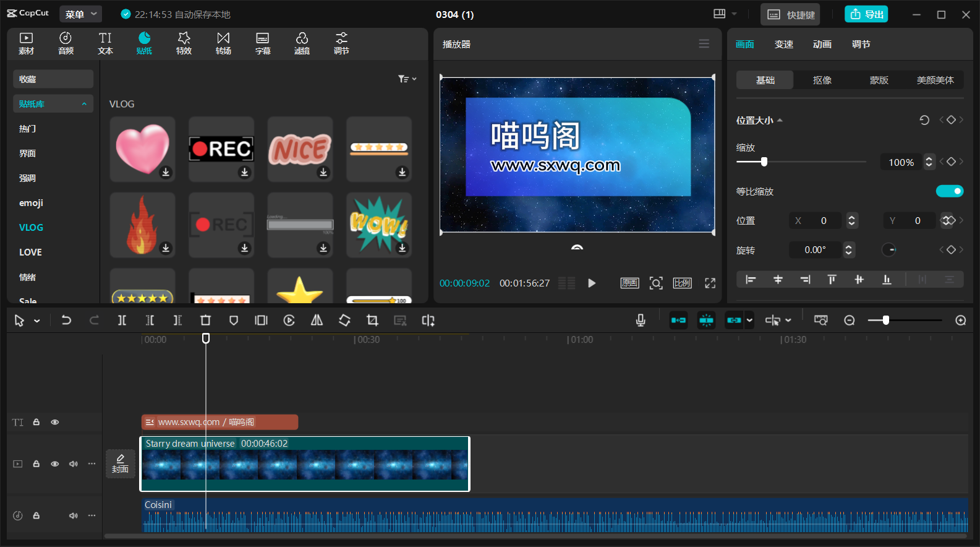Mute the Coisini audio track
Image resolution: width=980 pixels, height=547 pixels.
pyautogui.click(x=74, y=515)
